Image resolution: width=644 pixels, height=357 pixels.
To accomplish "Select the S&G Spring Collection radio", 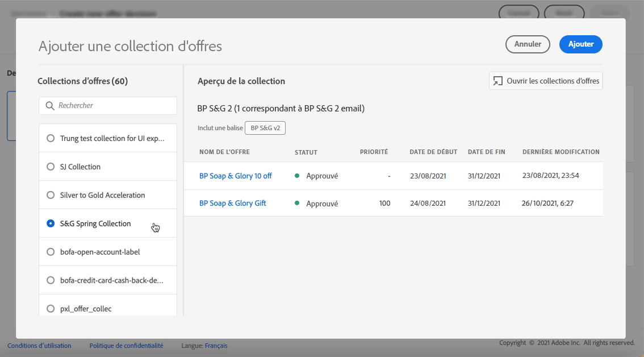I will (x=51, y=223).
